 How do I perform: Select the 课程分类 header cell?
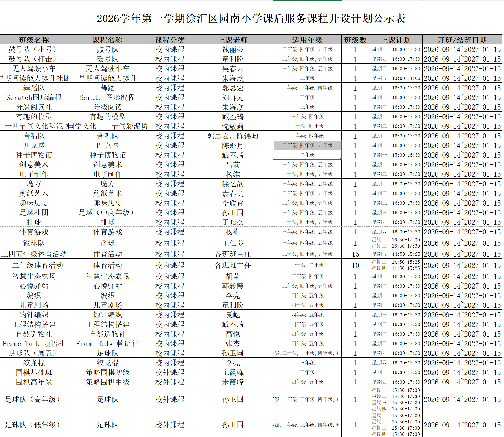pyautogui.click(x=170, y=40)
